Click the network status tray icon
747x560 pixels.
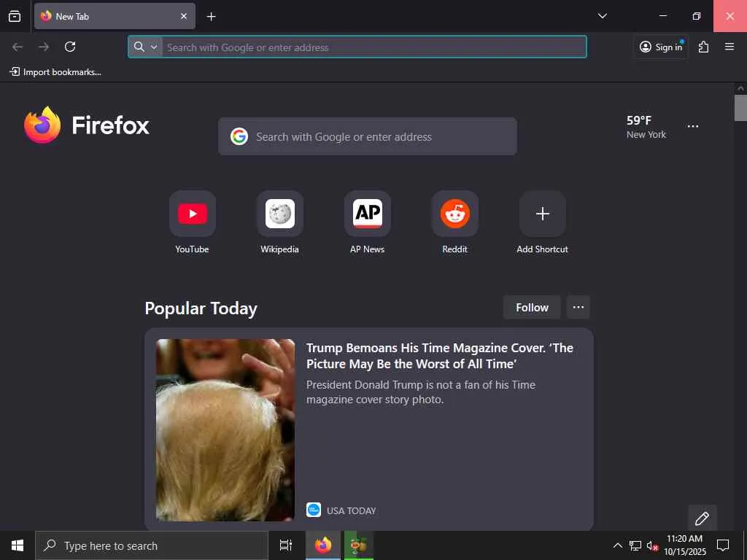[x=635, y=545]
